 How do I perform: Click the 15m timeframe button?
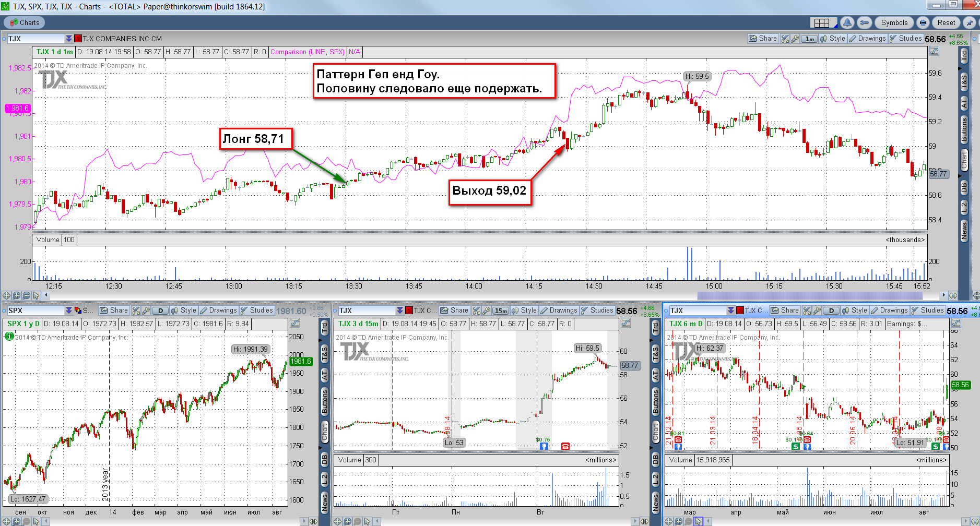[501, 310]
